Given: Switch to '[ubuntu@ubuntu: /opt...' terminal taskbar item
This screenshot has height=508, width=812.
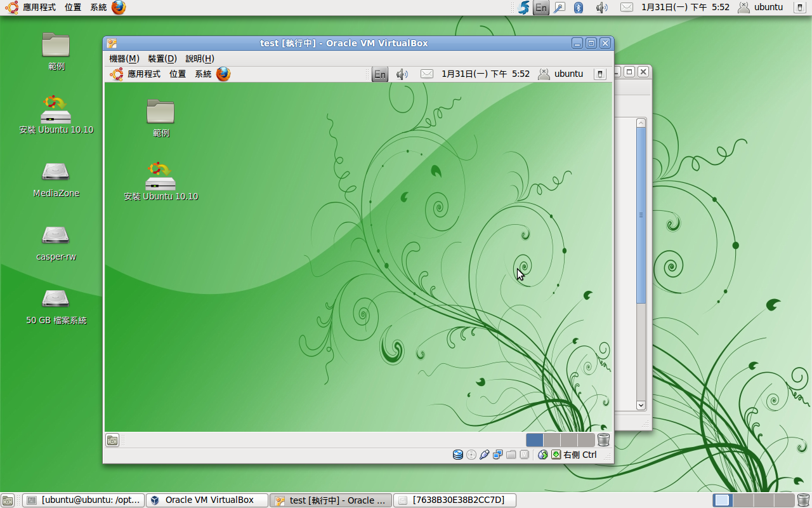Looking at the screenshot, I should tap(84, 500).
